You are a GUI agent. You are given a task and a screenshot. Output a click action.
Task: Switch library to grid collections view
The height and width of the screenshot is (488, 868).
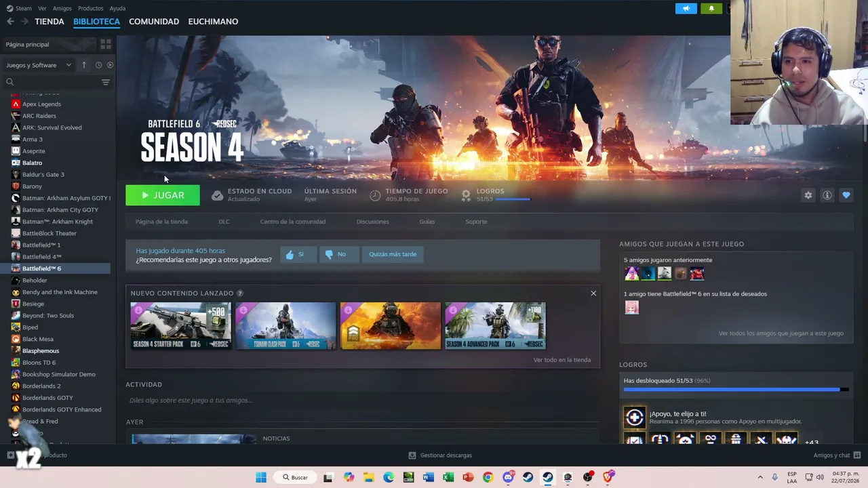click(x=105, y=44)
